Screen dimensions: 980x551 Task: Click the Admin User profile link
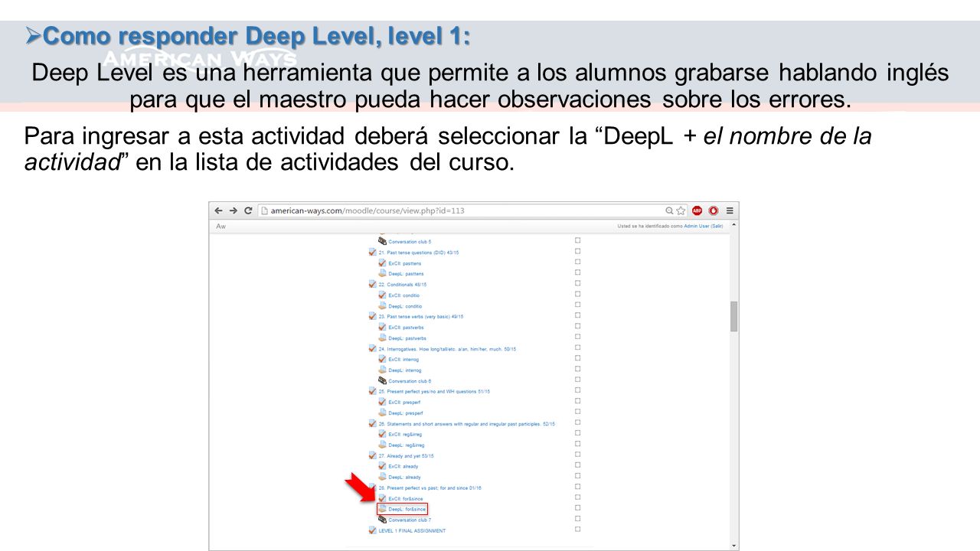click(697, 227)
